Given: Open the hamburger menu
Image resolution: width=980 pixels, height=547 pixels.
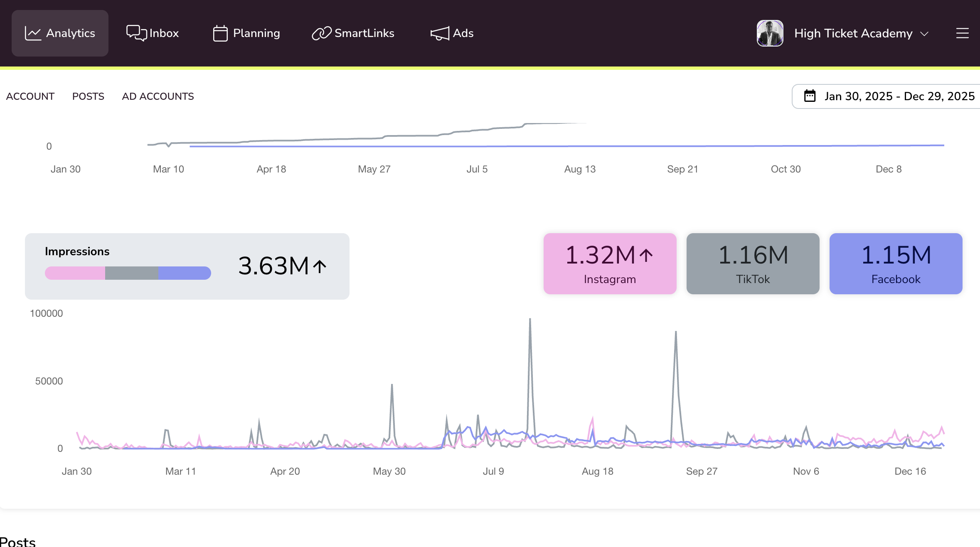Looking at the screenshot, I should (963, 33).
